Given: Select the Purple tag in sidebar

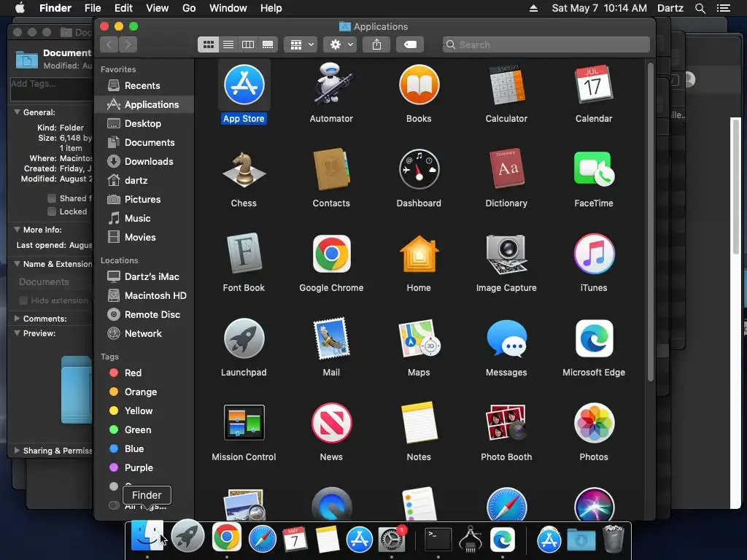Looking at the screenshot, I should tap(144, 467).
